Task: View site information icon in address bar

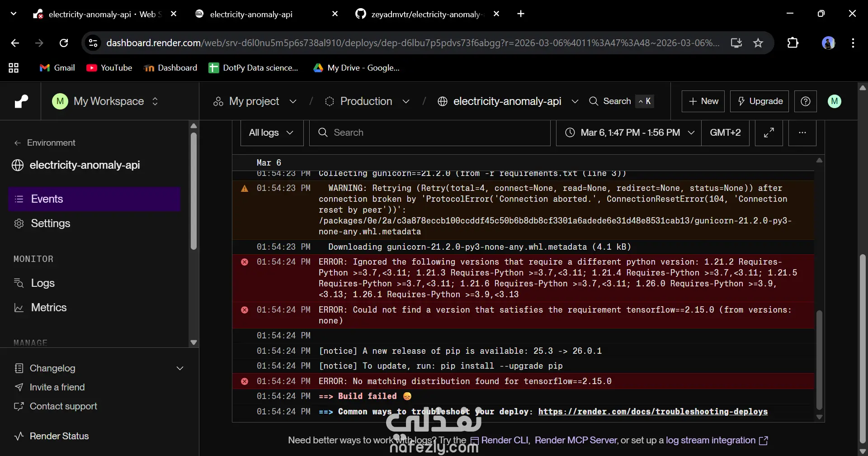Action: click(x=93, y=43)
